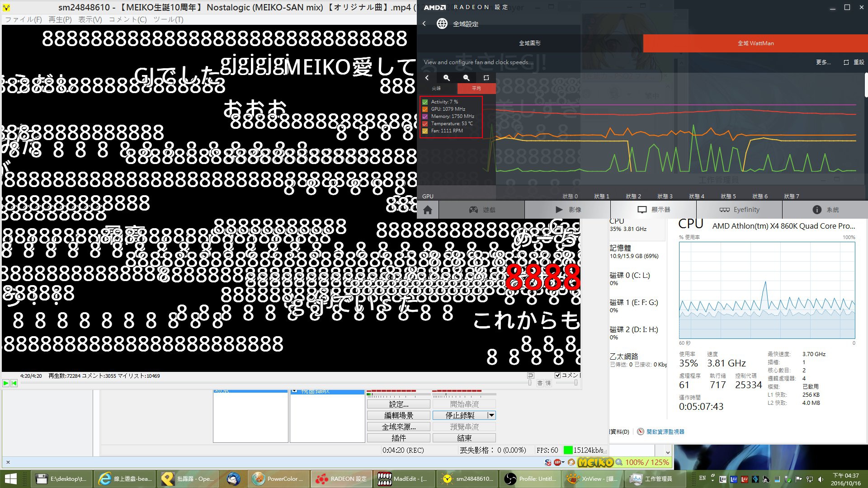
Task: Zoom in on the WattMan graph
Action: click(x=447, y=78)
